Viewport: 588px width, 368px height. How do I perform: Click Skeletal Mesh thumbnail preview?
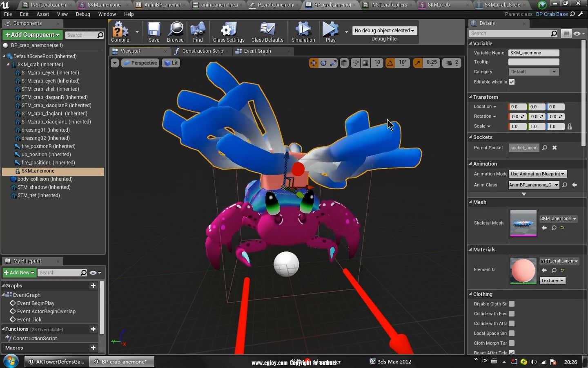pos(523,223)
